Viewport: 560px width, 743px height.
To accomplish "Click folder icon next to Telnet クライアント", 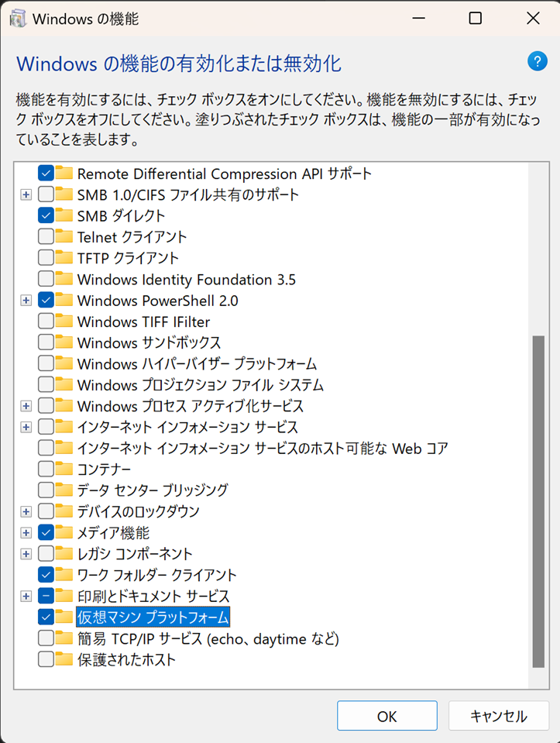I will pos(65,236).
